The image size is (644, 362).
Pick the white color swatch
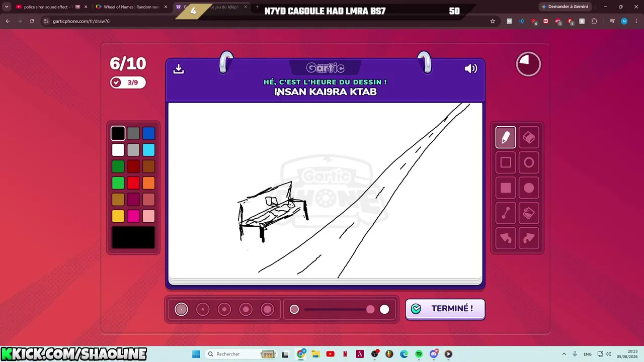point(118,150)
